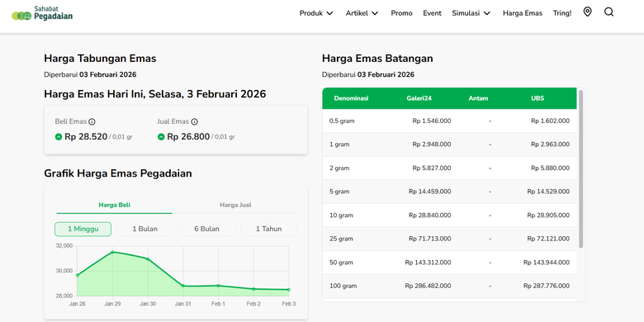Click Galeri24 price Rp 2.948.000
Screen dimensions: 644x322
click(x=432, y=144)
